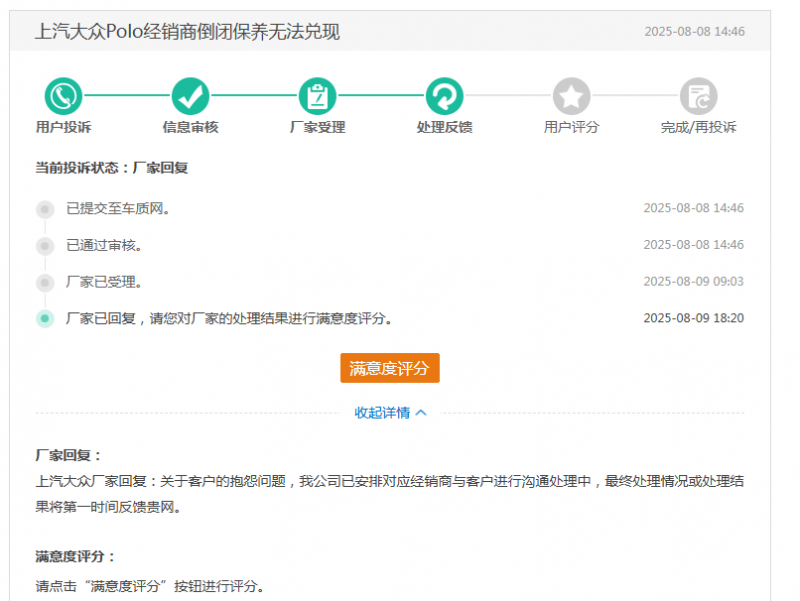800x601 pixels.
Task: Click the chevron arrow next to 收起详情
Action: pyautogui.click(x=421, y=413)
